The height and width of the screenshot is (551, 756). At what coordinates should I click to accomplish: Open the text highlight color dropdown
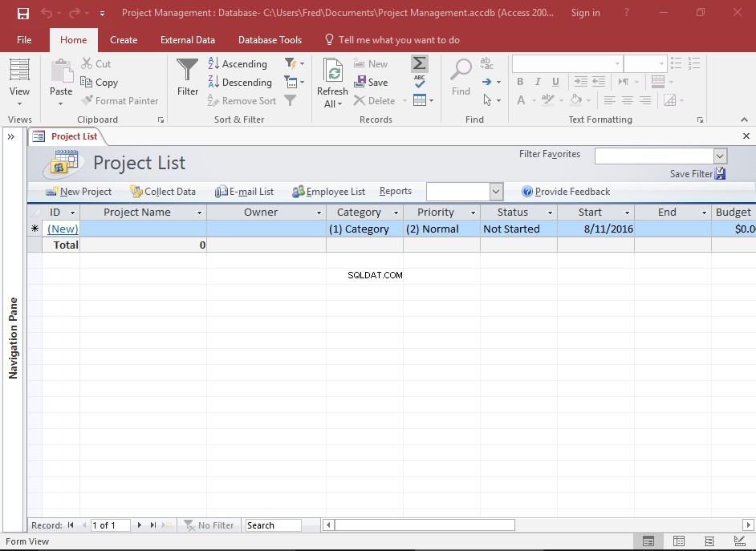[x=561, y=101]
